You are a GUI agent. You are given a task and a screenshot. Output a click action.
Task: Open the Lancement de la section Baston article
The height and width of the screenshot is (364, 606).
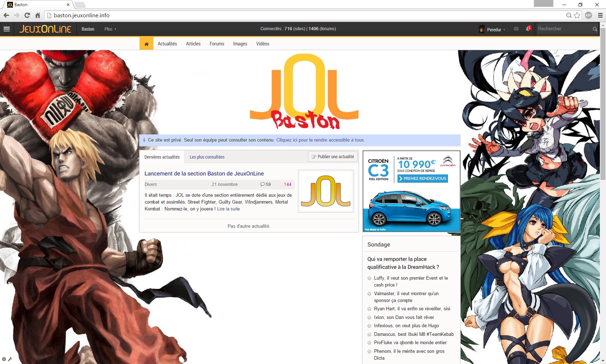pos(204,173)
